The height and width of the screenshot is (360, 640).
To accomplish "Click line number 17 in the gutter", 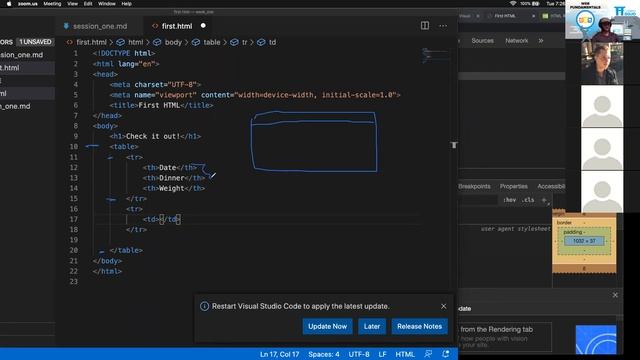I will (x=73, y=219).
